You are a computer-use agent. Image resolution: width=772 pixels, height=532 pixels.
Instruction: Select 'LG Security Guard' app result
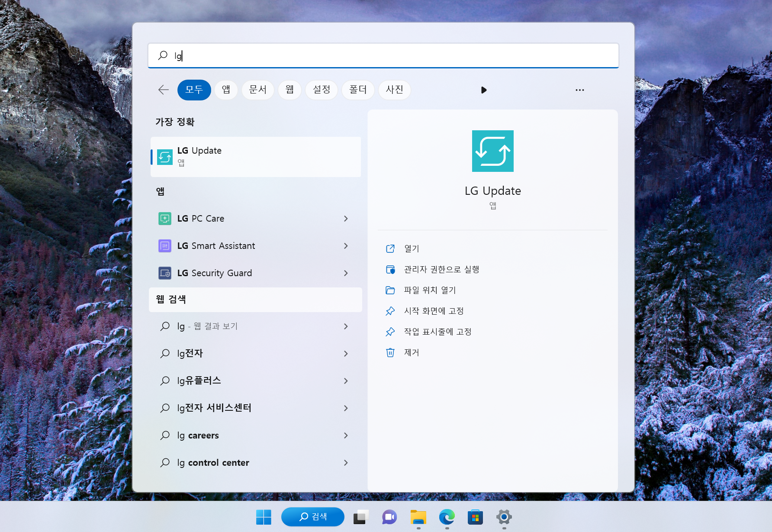(255, 273)
